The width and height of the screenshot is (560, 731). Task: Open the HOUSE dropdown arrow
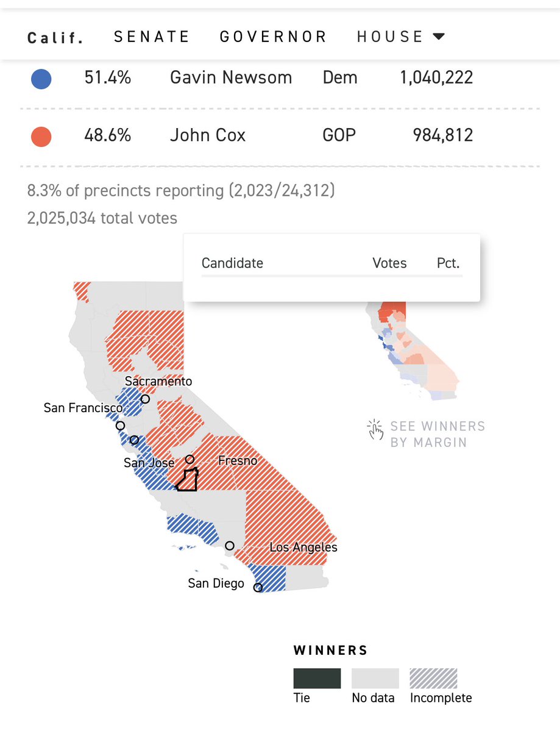[439, 37]
